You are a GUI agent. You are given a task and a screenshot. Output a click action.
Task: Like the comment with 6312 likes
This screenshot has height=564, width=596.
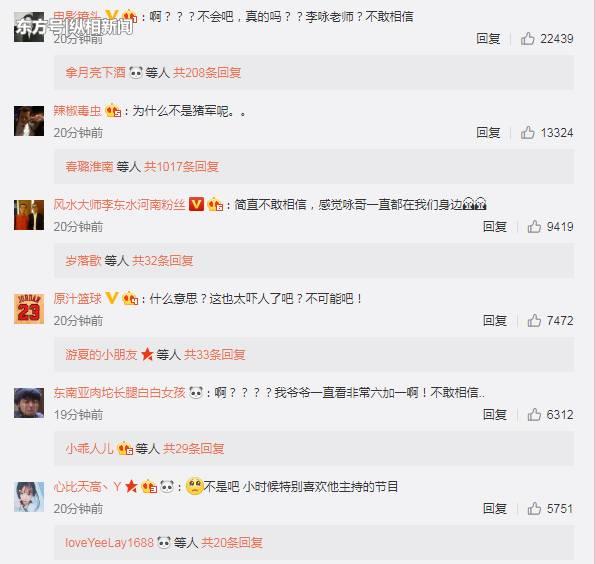534,415
